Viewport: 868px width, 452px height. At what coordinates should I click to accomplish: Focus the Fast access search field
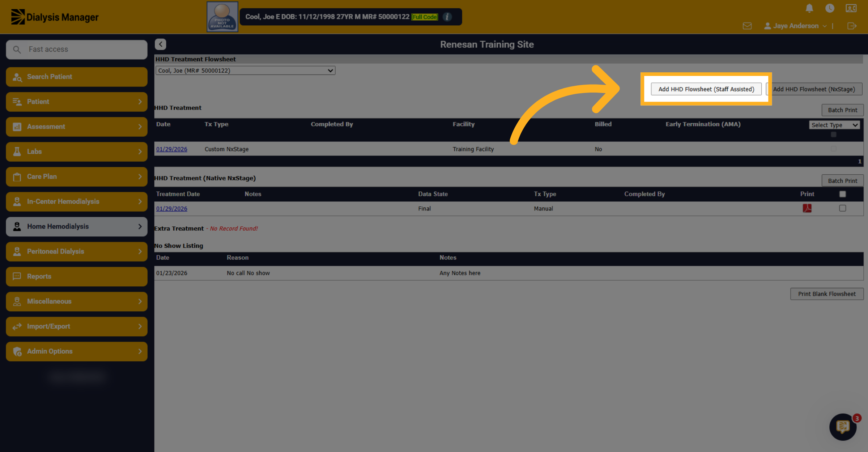[77, 49]
